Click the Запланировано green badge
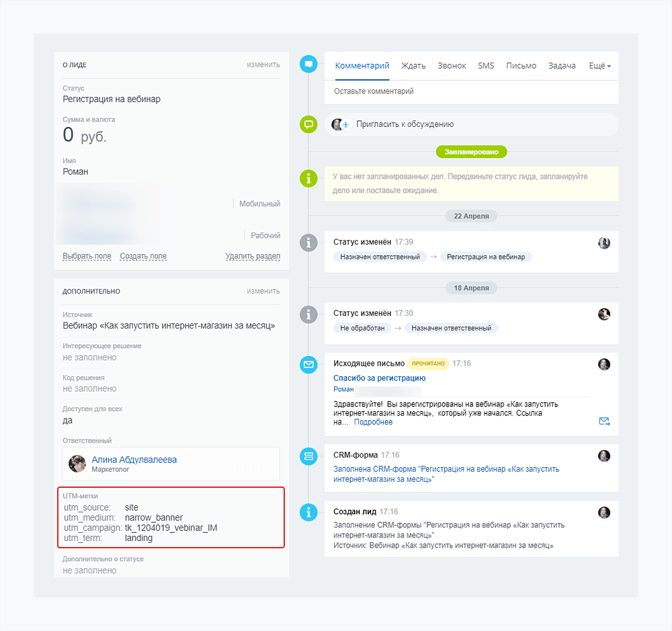 pos(472,152)
